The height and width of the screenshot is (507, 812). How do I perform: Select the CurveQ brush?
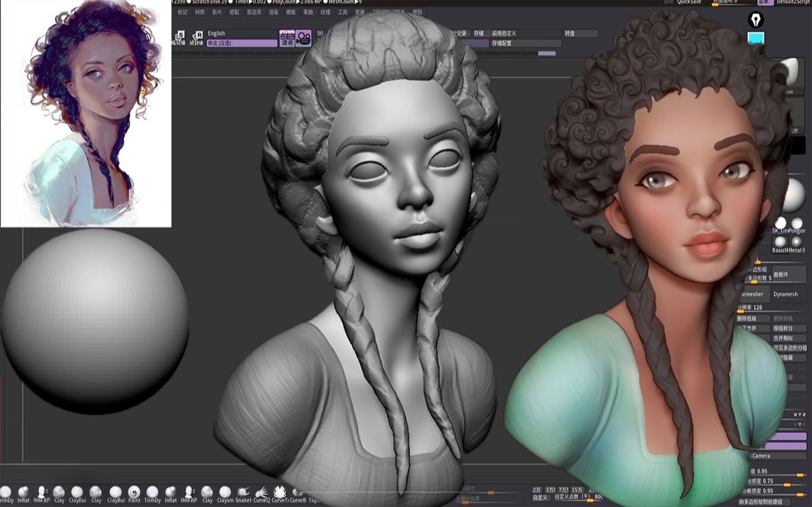[261, 494]
